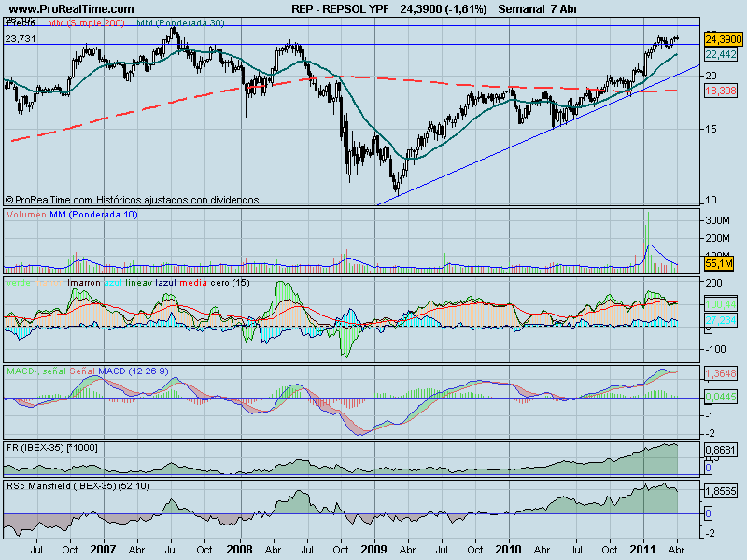The width and height of the screenshot is (747, 560).
Task: Select the MACD-, señal legend label
Action: pyautogui.click(x=36, y=371)
